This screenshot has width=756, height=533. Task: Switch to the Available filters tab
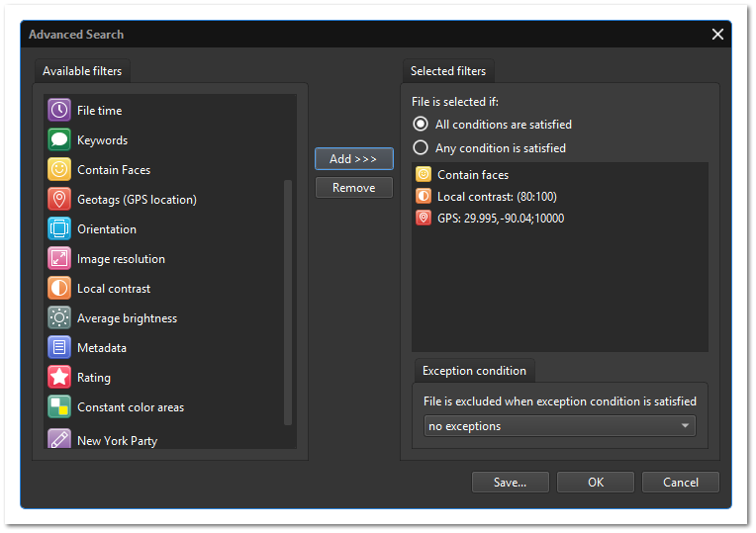[x=82, y=71]
